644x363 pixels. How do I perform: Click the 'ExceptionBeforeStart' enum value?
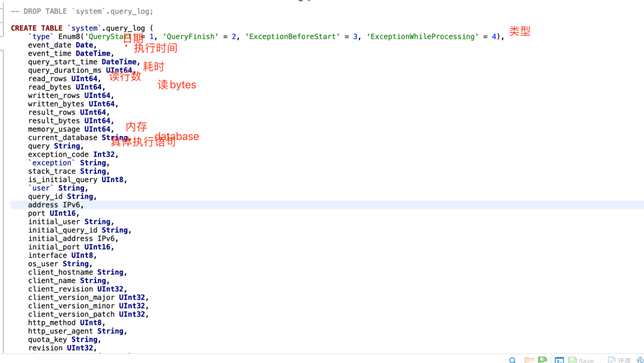[292, 36]
